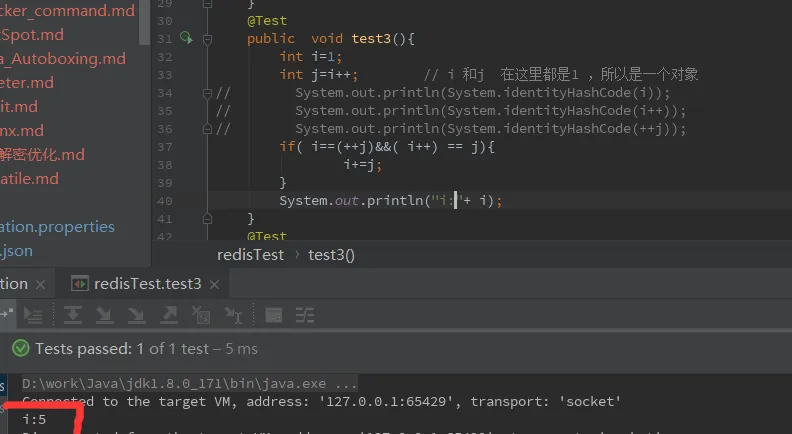
Task: Collapse the test3 method fold marker at line 31
Action: point(207,38)
